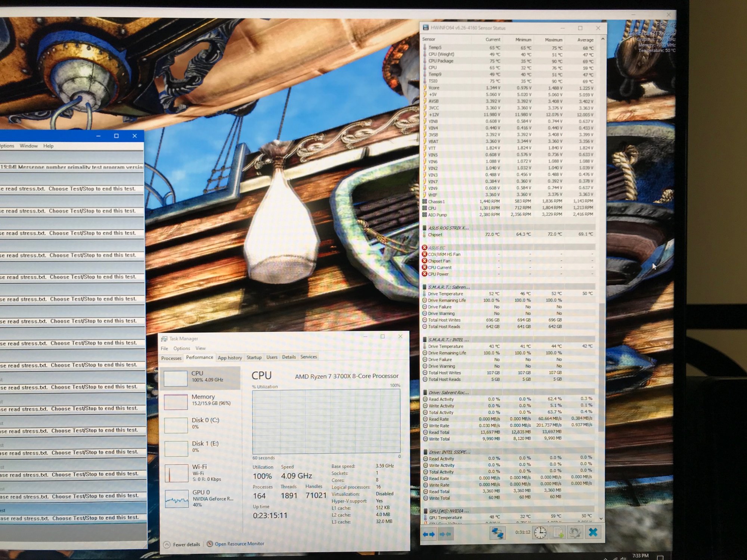Image resolution: width=747 pixels, height=560 pixels.
Task: Close HWiNFO sensors with blue X
Action: click(x=593, y=532)
